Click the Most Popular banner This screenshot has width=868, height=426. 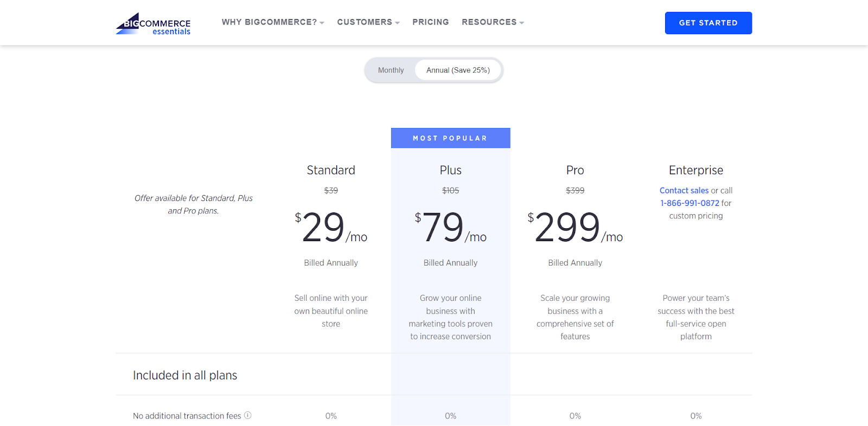click(451, 138)
